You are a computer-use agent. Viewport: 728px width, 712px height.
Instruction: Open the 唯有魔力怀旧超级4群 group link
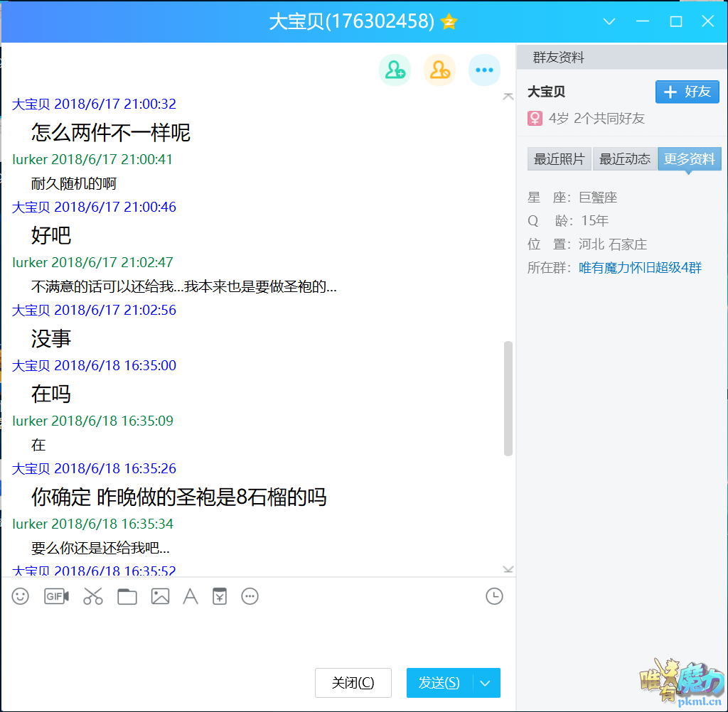click(x=640, y=268)
